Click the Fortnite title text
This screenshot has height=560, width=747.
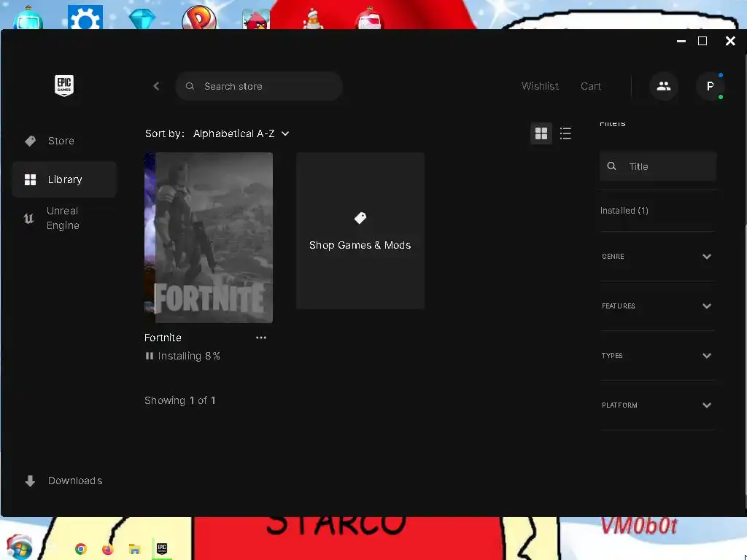coord(163,338)
